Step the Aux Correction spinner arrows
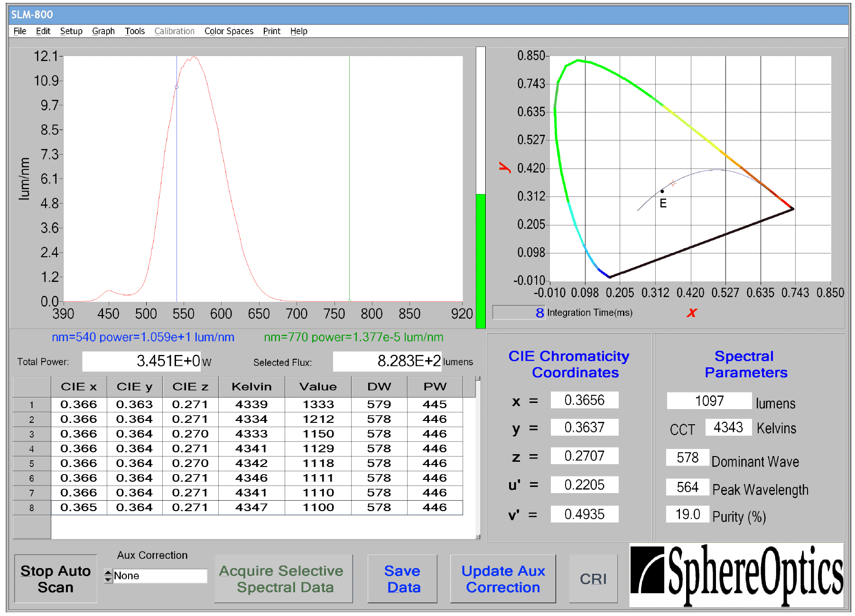 tap(108, 576)
